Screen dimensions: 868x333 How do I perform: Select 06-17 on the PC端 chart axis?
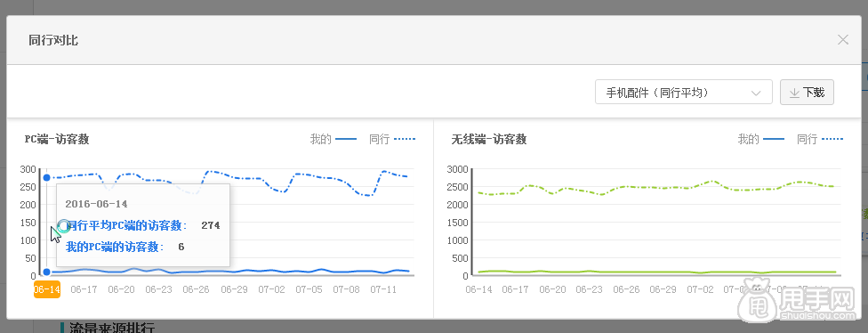point(84,289)
